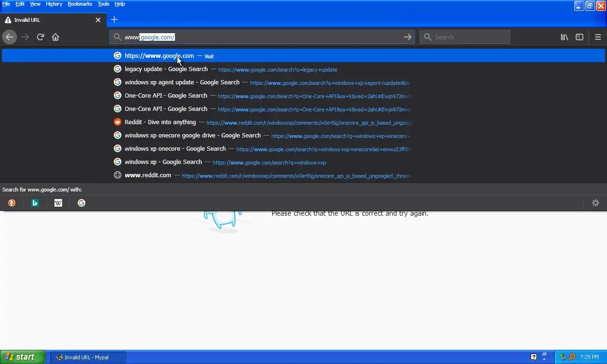Select legacy update - Google Search suggestion
The width and height of the screenshot is (607, 364).
(x=303, y=69)
